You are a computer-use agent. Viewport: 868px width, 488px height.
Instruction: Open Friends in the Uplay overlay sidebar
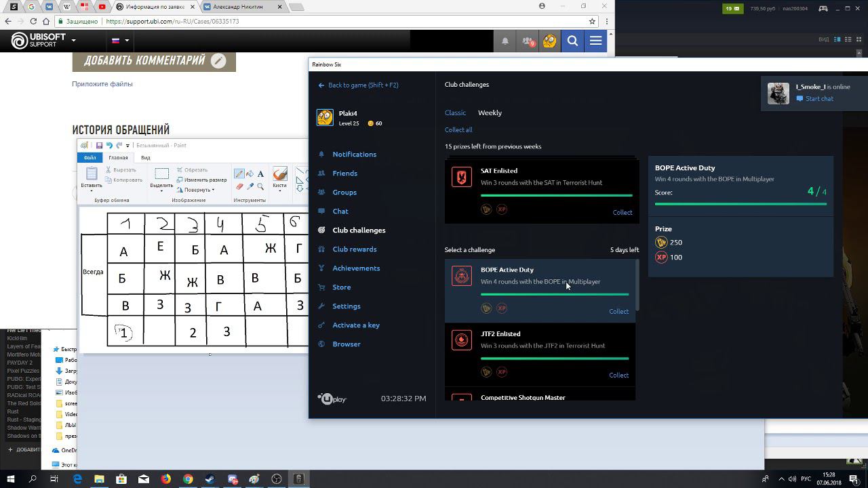[344, 173]
